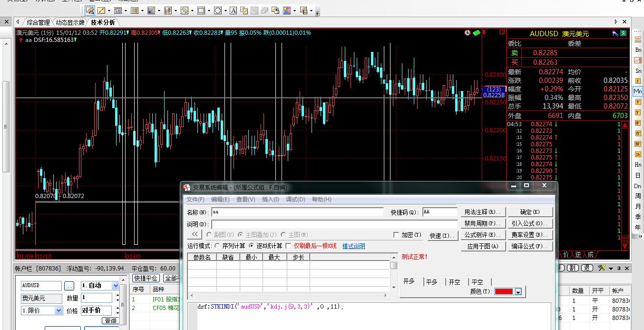Click the green double-arrow icon in quote header

tap(623, 33)
